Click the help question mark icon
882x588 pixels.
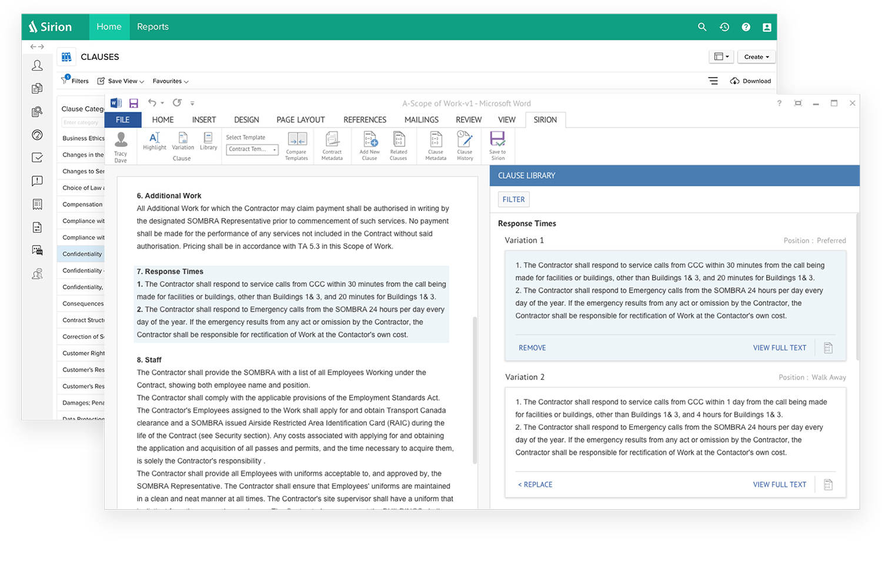(x=746, y=26)
